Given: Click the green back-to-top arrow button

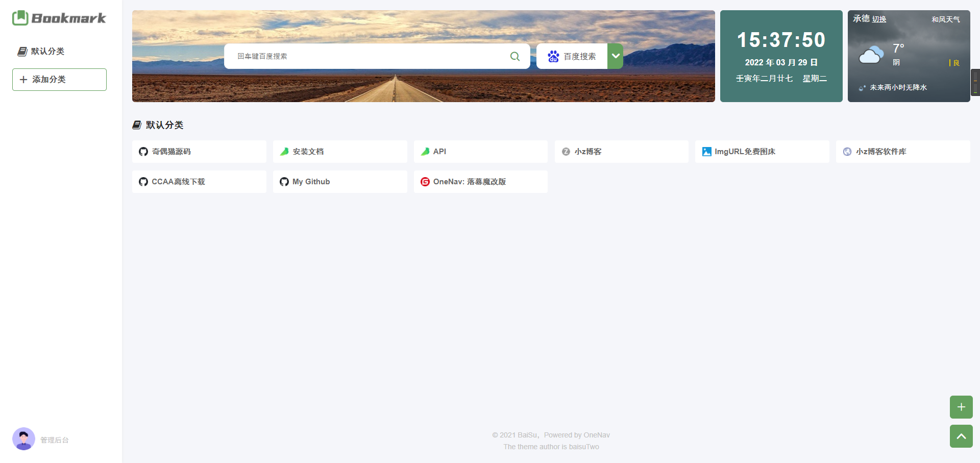Looking at the screenshot, I should point(961,436).
